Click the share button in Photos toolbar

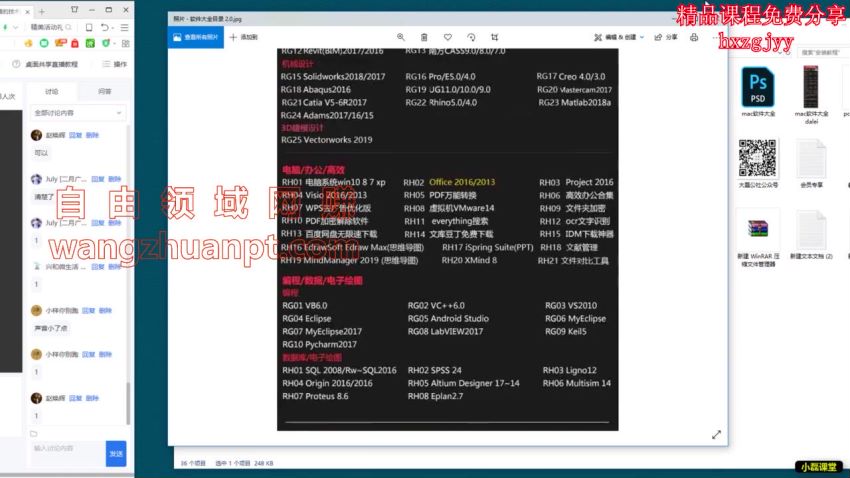point(666,37)
